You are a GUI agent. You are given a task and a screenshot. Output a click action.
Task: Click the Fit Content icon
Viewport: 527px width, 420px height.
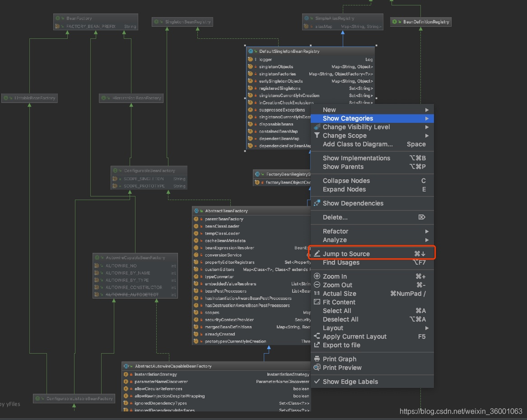click(317, 302)
